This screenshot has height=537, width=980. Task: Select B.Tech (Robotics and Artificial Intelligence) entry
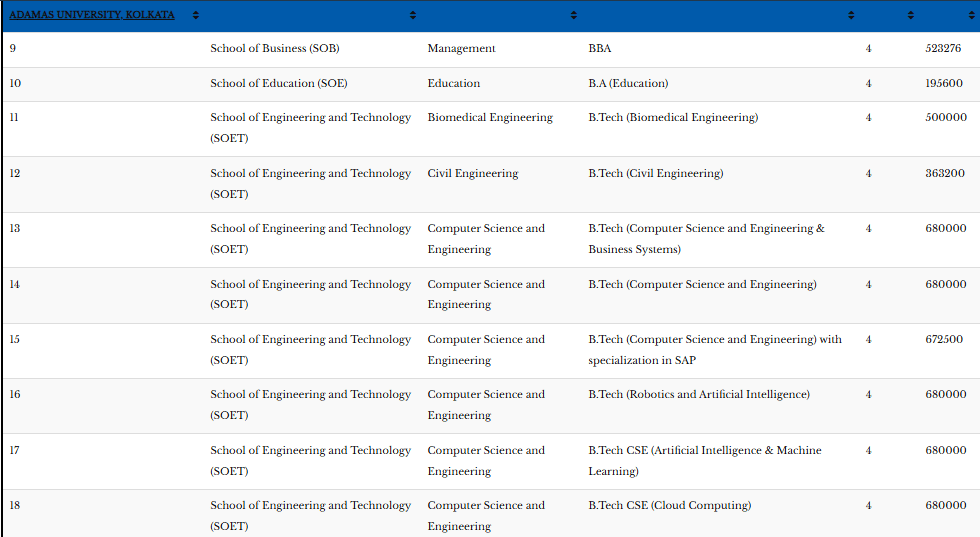tap(699, 394)
